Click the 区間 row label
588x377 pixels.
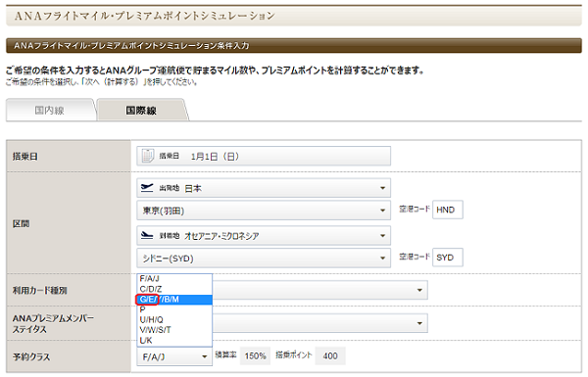[21, 223]
